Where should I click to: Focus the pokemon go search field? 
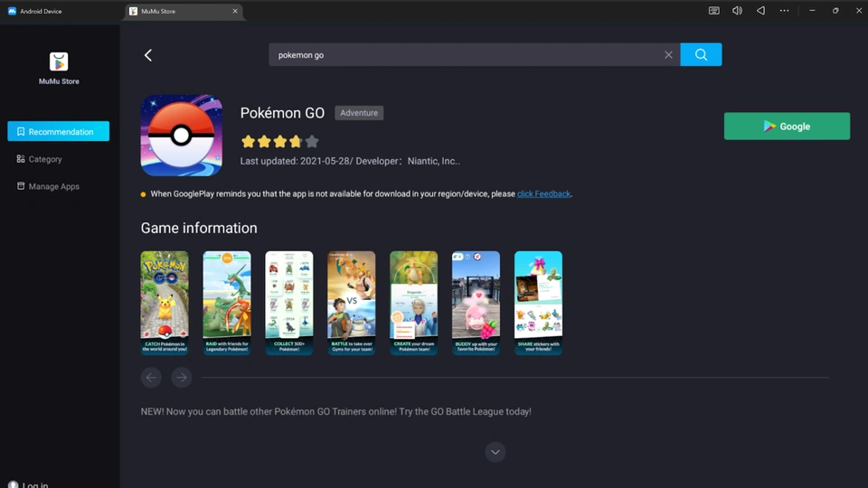tap(475, 55)
